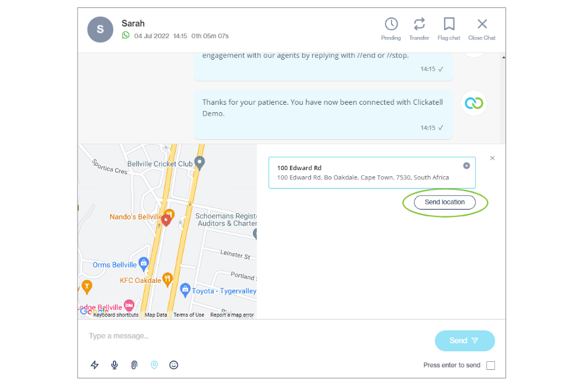This screenshot has height=384, width=588.
Task: Close the chat with Sarah
Action: coord(481,24)
